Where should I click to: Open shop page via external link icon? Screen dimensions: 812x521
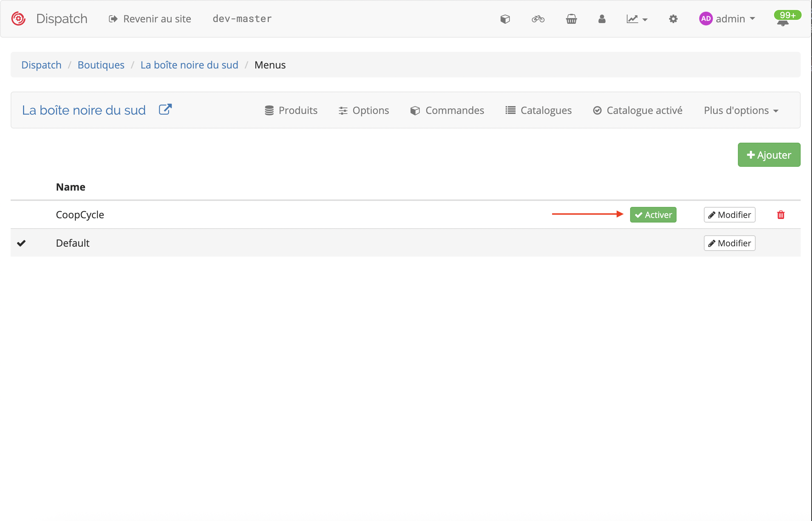pos(165,110)
